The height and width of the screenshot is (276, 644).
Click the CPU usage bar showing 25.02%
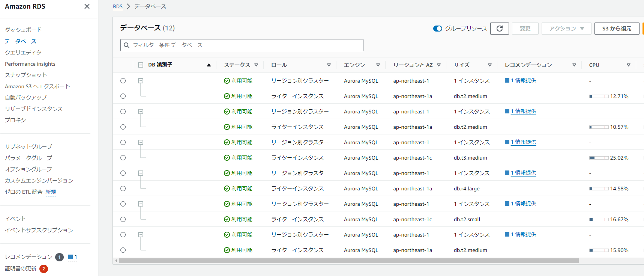(x=599, y=158)
